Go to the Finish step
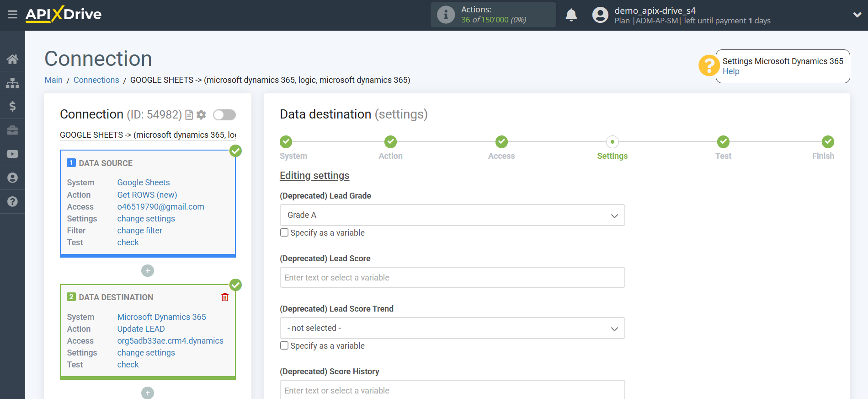This screenshot has height=399, width=868. tap(828, 142)
